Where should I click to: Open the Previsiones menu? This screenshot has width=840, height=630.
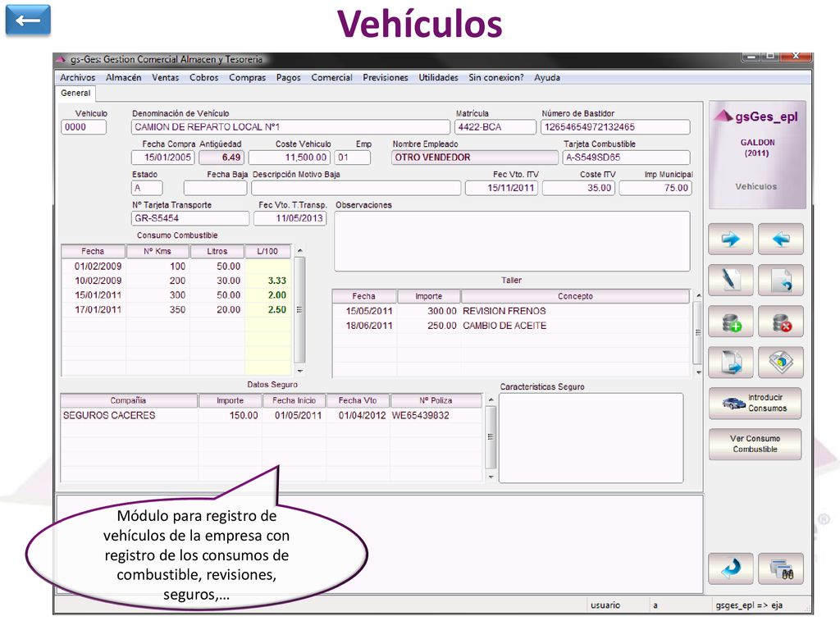click(x=386, y=78)
